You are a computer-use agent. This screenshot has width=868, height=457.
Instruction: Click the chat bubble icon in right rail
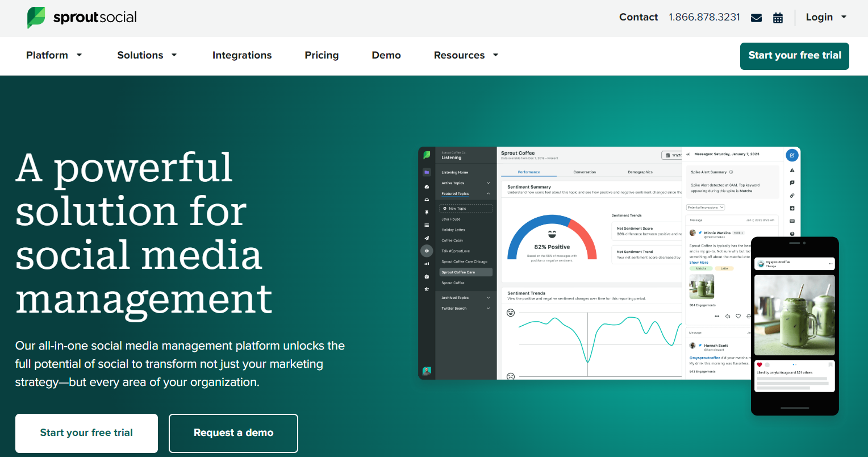tap(792, 183)
